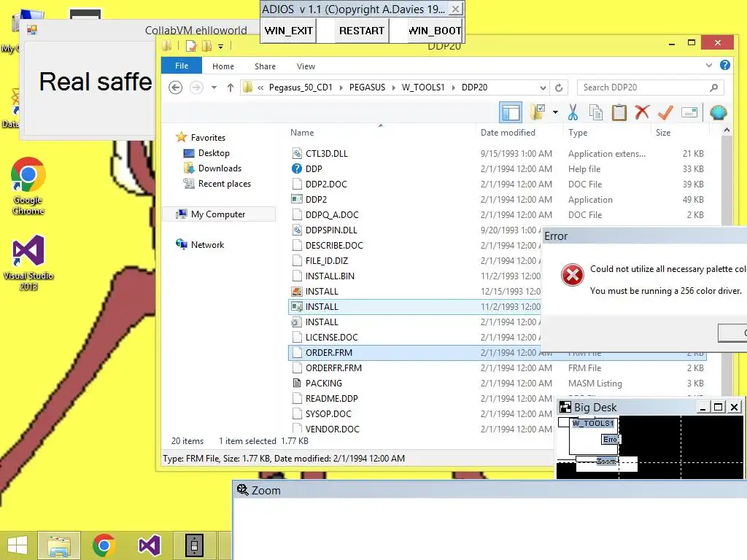Screen dimensions: 747x560
Task: Select Desktop under Favorites
Action: [214, 153]
